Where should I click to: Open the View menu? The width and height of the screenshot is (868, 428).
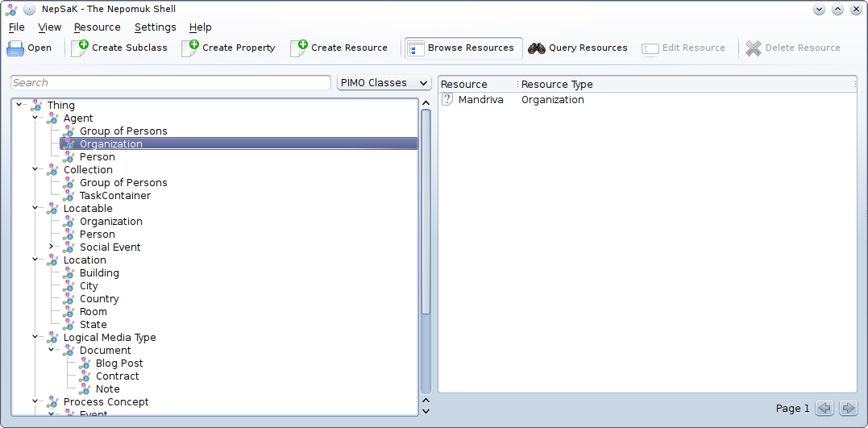[50, 27]
